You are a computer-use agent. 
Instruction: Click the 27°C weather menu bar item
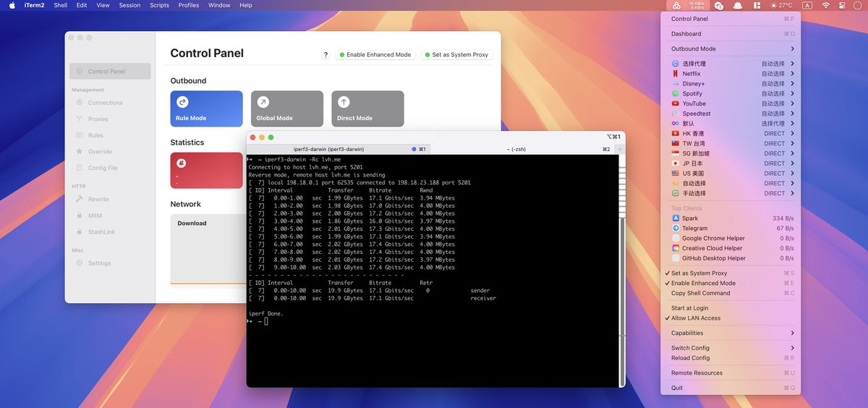(x=781, y=5)
